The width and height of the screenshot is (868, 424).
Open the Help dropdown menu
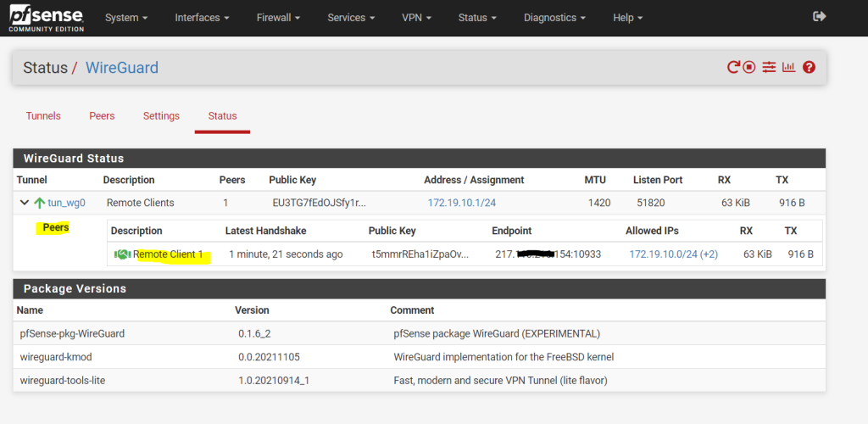[628, 18]
